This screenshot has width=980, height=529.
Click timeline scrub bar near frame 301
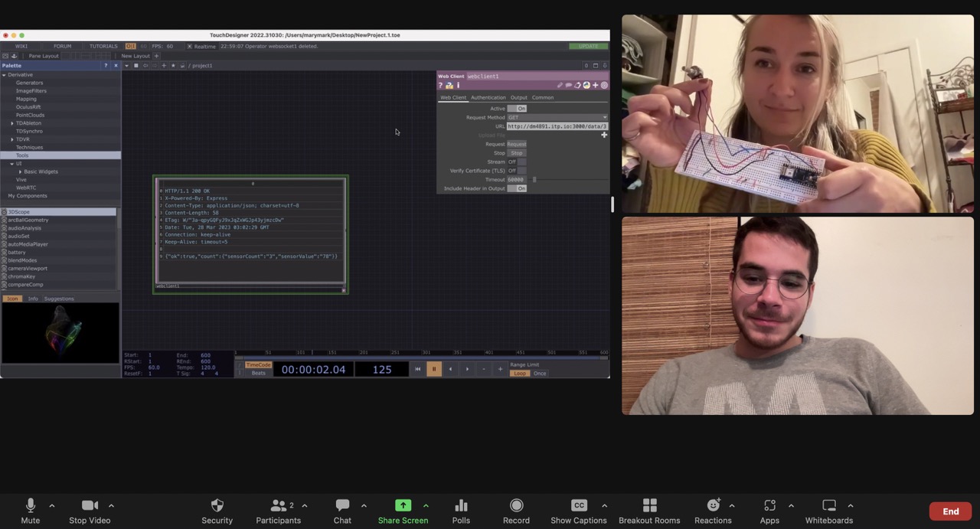(426, 353)
